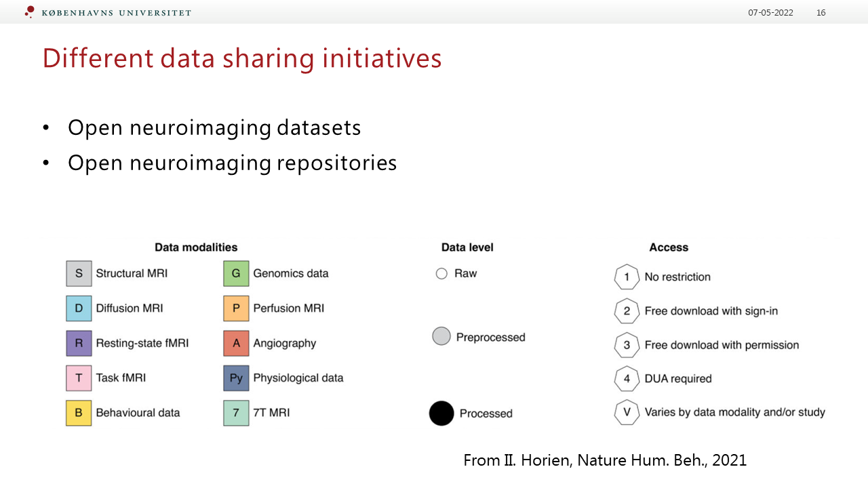Select heptagon 2 Free download with sign-in
The image size is (868, 488).
627,311
